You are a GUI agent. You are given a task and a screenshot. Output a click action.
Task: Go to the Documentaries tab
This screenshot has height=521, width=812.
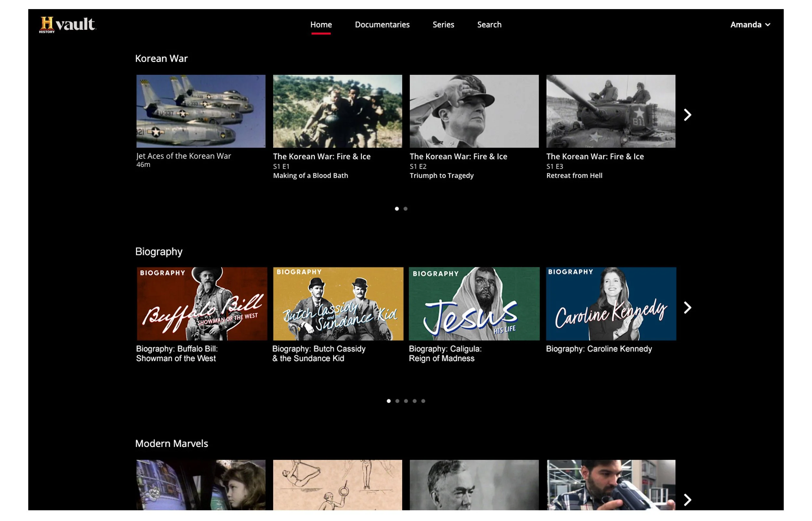(382, 25)
